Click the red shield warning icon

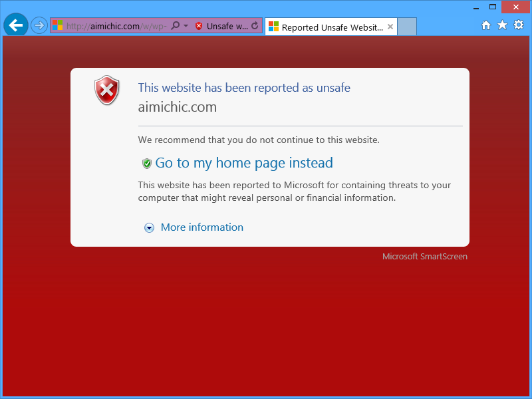[107, 90]
